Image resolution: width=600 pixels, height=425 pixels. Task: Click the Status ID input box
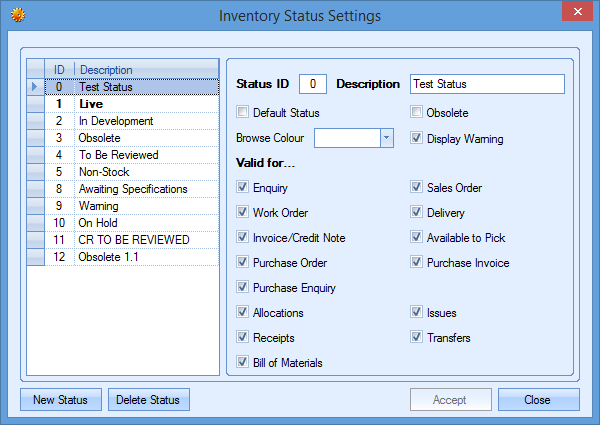pos(313,84)
